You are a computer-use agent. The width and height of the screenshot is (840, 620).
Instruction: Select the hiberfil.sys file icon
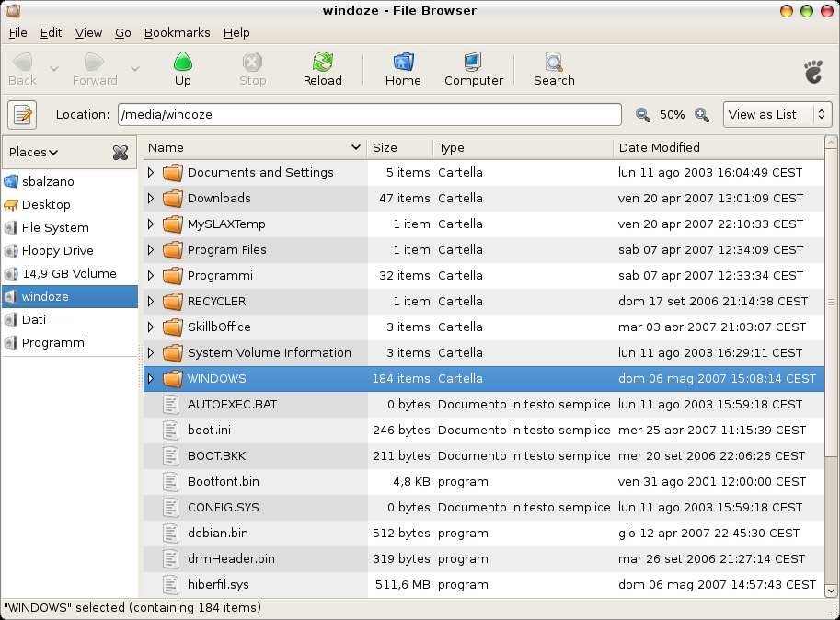[170, 585]
